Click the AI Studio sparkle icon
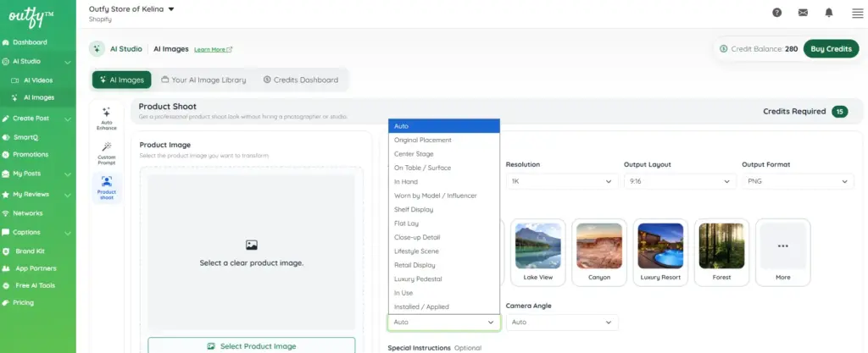 click(97, 48)
